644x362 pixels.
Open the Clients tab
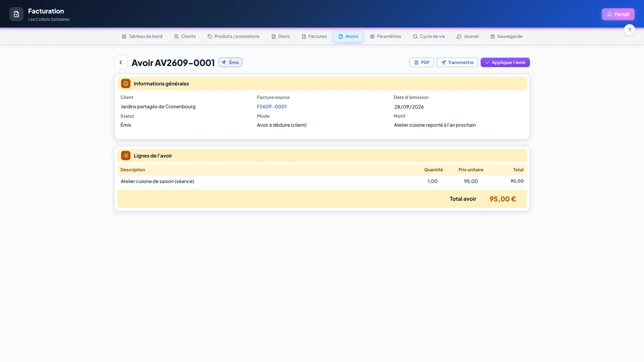point(185,37)
